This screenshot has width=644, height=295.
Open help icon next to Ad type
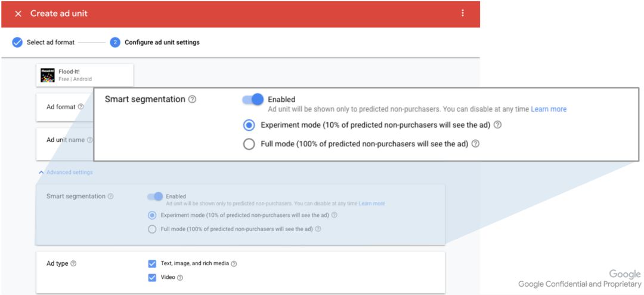73,263
